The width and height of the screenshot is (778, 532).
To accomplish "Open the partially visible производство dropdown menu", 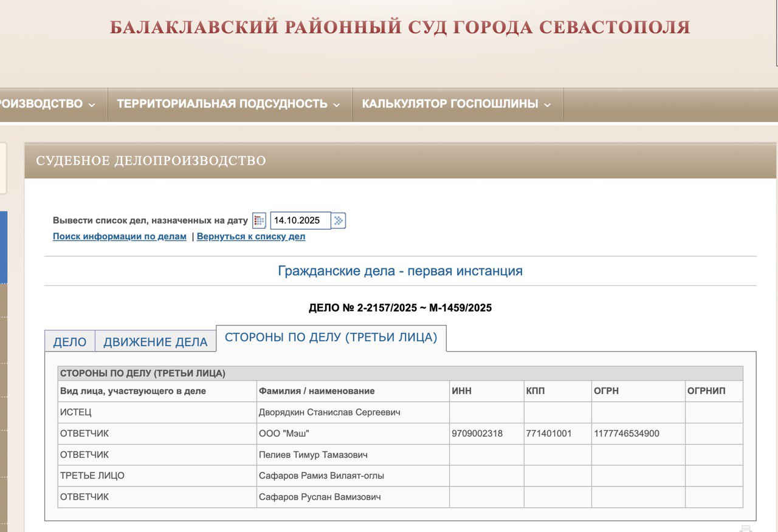I will pyautogui.click(x=47, y=104).
